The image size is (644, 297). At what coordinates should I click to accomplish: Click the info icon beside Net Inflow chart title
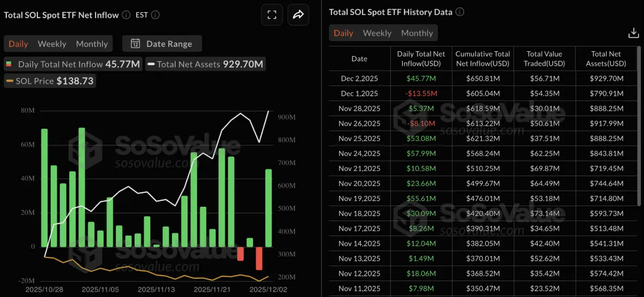[x=126, y=15]
